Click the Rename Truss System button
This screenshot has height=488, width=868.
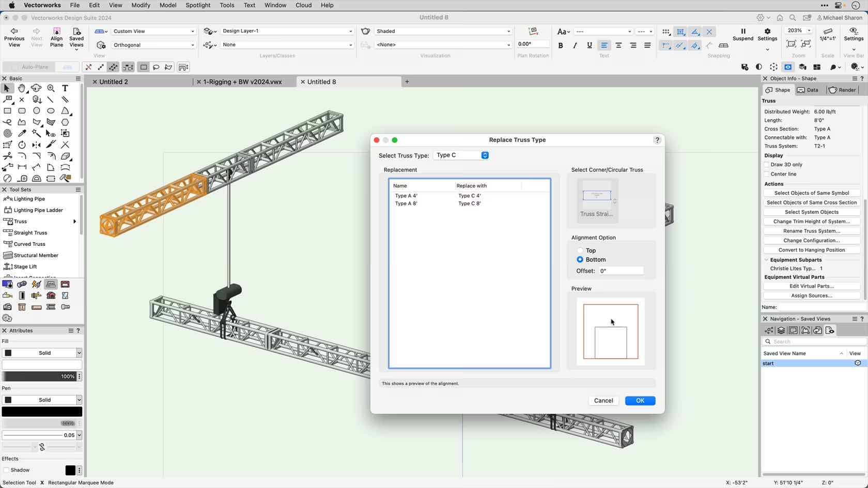tap(811, 231)
